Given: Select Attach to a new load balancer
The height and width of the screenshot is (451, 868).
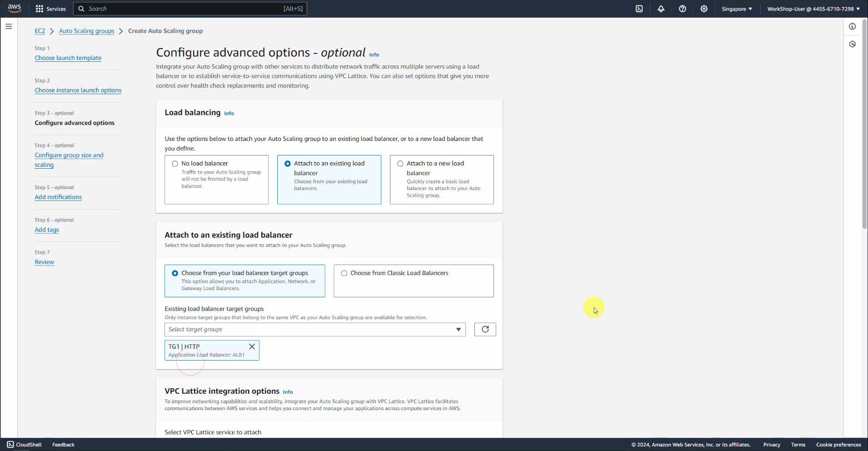Looking at the screenshot, I should pos(400,164).
